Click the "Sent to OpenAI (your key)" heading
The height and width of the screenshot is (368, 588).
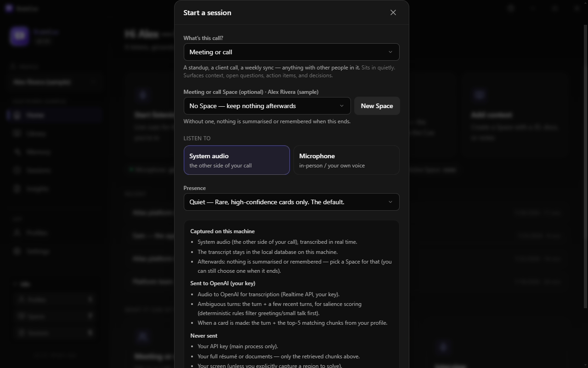point(223,283)
